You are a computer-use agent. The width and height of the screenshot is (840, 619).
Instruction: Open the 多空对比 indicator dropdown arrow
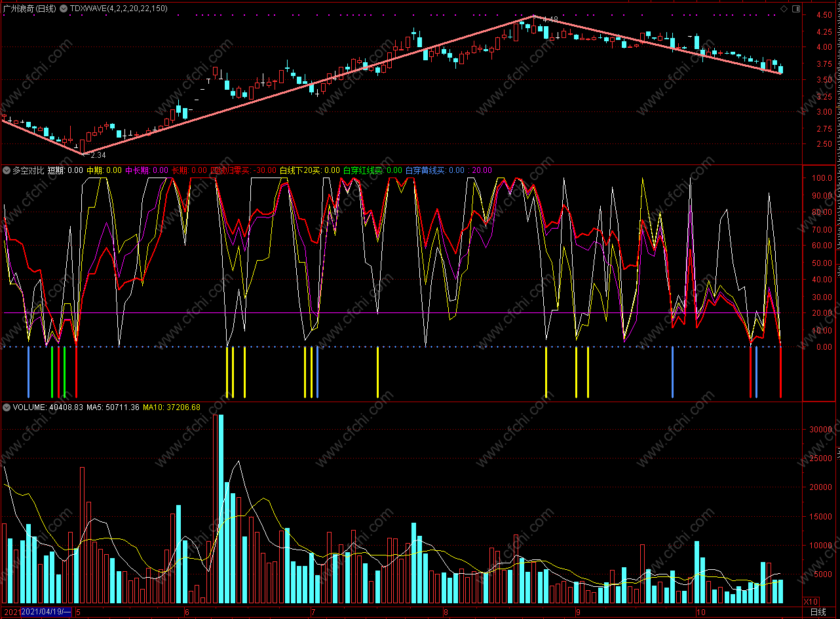7,170
